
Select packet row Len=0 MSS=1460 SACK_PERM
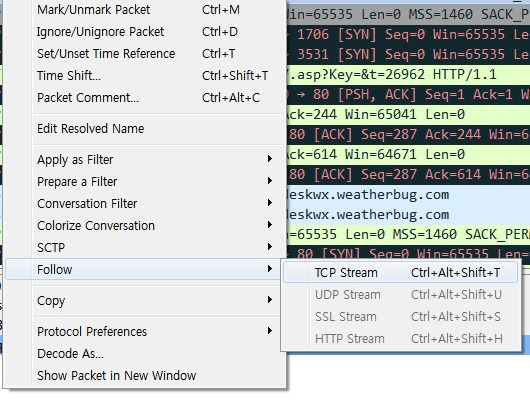click(408, 234)
